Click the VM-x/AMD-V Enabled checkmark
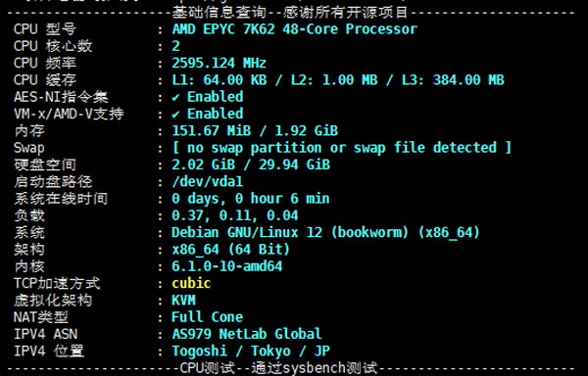Image resolution: width=588 pixels, height=376 pixels. (x=175, y=115)
